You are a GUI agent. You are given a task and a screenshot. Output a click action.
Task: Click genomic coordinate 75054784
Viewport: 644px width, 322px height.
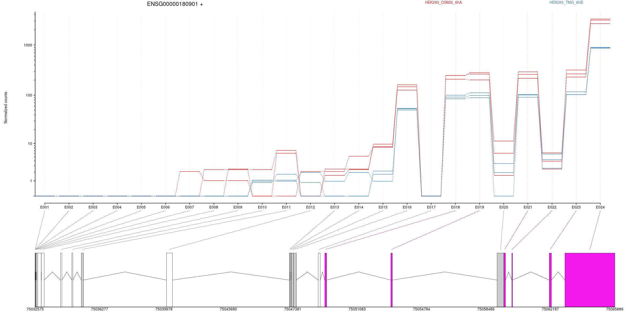[422, 309]
